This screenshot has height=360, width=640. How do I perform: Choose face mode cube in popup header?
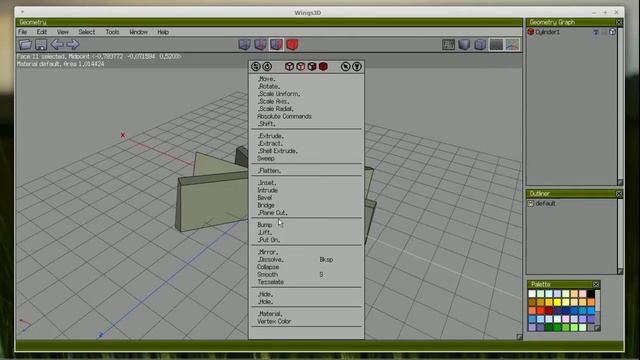click(312, 67)
